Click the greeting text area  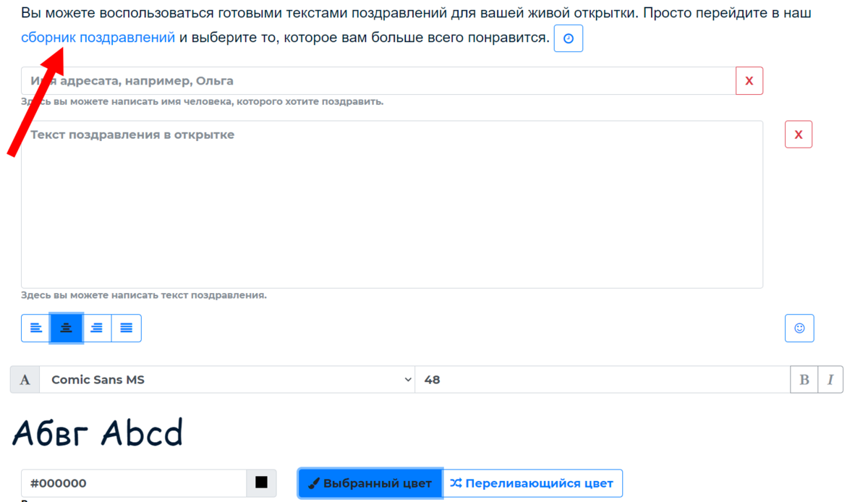392,205
